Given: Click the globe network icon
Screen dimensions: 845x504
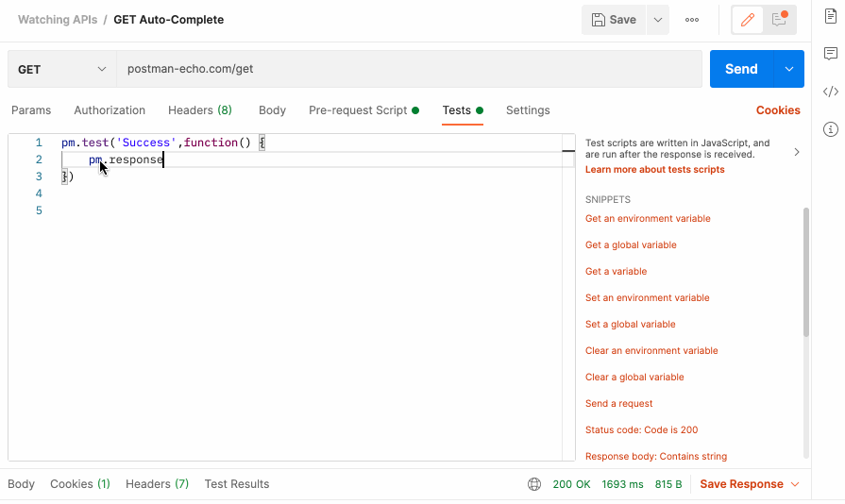Looking at the screenshot, I should click(534, 484).
